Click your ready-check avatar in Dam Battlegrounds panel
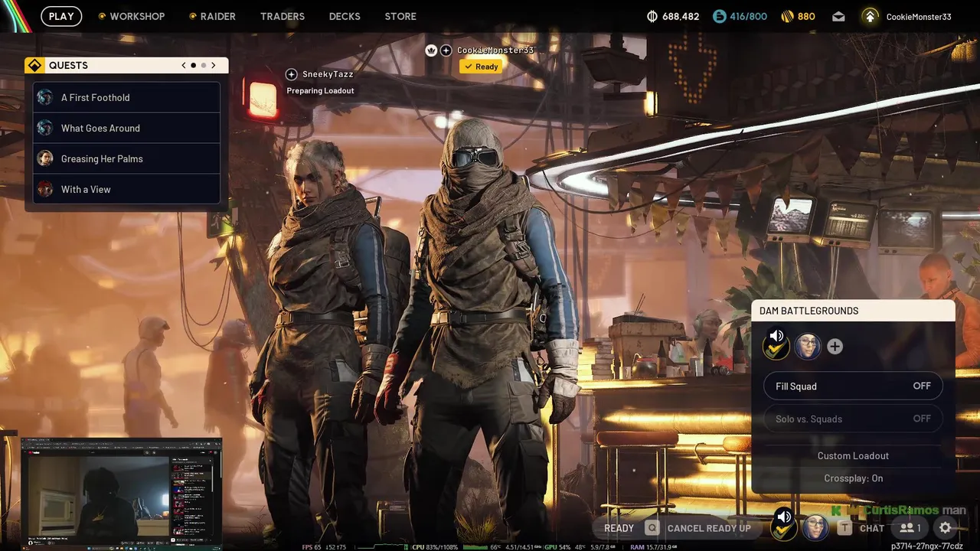 click(776, 348)
